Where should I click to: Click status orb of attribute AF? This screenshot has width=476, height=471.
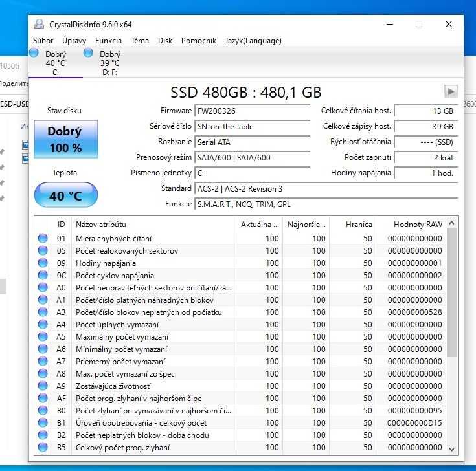43,398
